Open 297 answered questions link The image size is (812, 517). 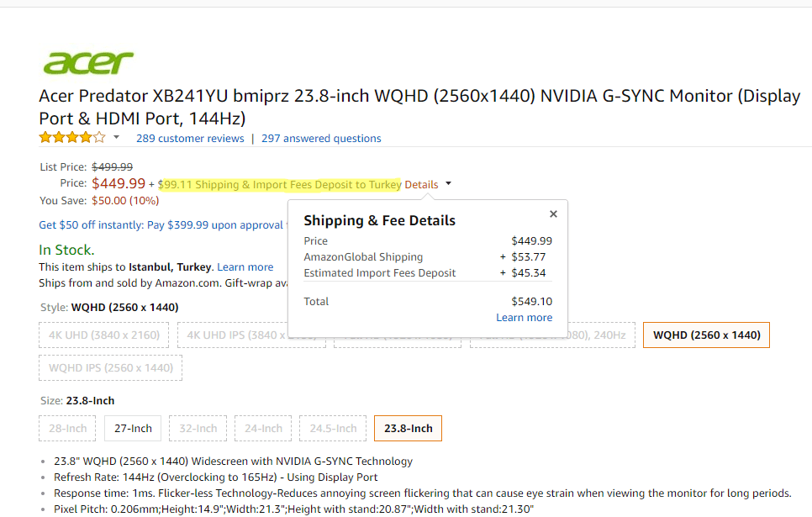point(321,139)
